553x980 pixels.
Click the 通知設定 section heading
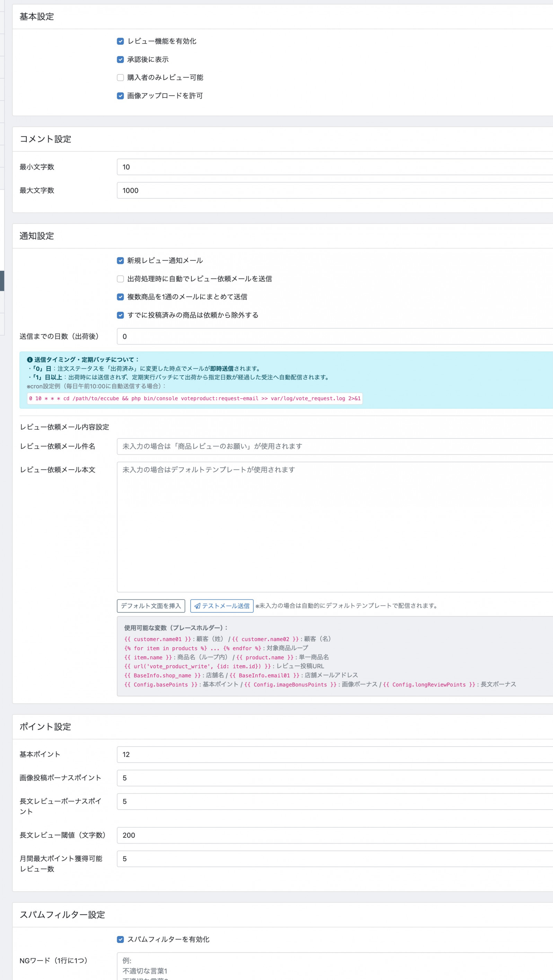click(37, 236)
